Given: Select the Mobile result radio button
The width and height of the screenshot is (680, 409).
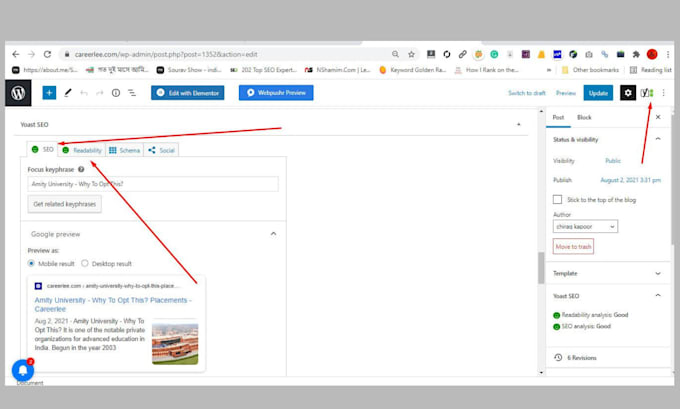Looking at the screenshot, I should tap(31, 263).
